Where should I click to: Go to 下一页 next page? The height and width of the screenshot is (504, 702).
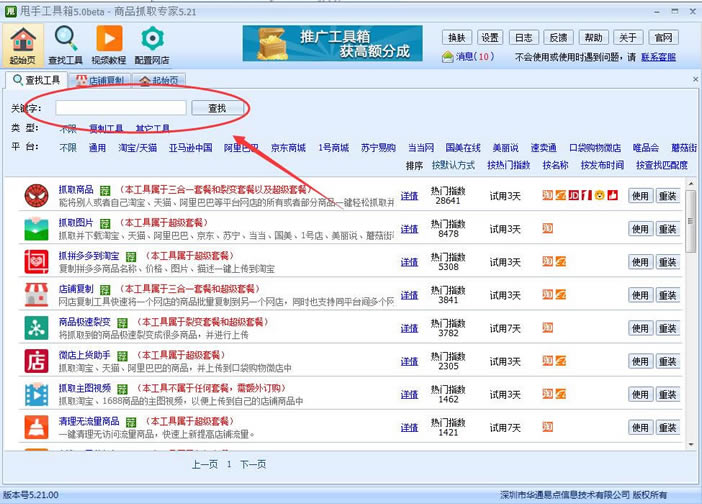pos(253,464)
